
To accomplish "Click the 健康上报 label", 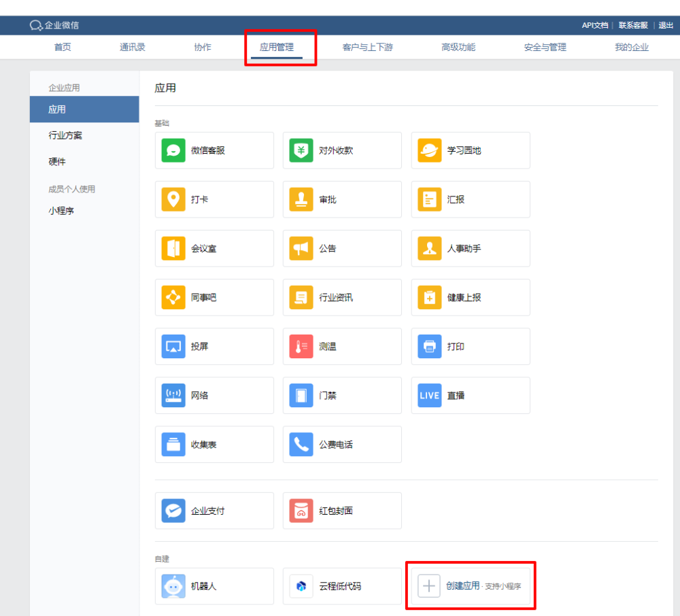I will pyautogui.click(x=464, y=297).
